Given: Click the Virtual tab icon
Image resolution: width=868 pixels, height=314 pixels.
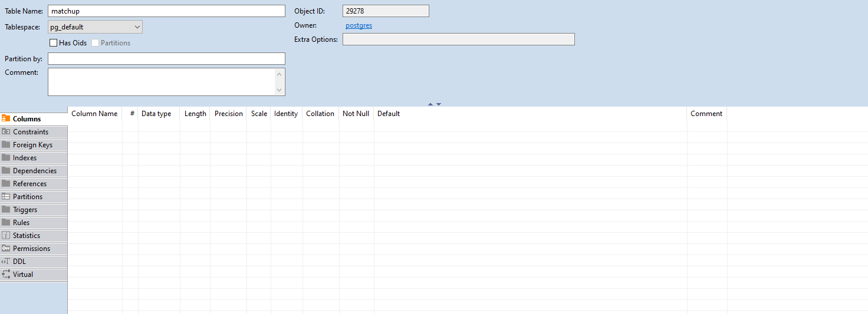Looking at the screenshot, I should click(6, 274).
